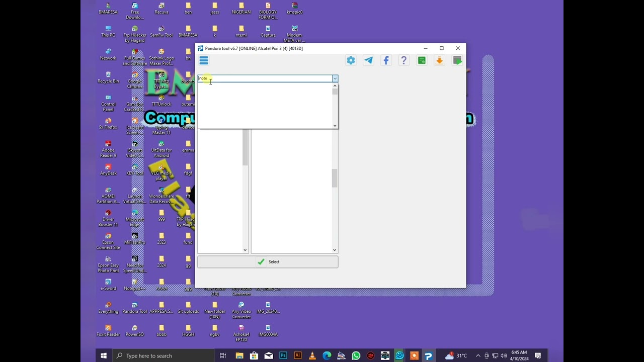Expand the model search combo box arrow
Viewport: 644px width, 362px height.
pyautogui.click(x=335, y=78)
